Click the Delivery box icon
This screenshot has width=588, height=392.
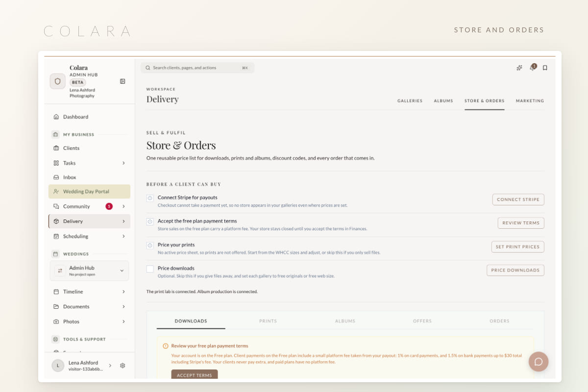(x=56, y=221)
